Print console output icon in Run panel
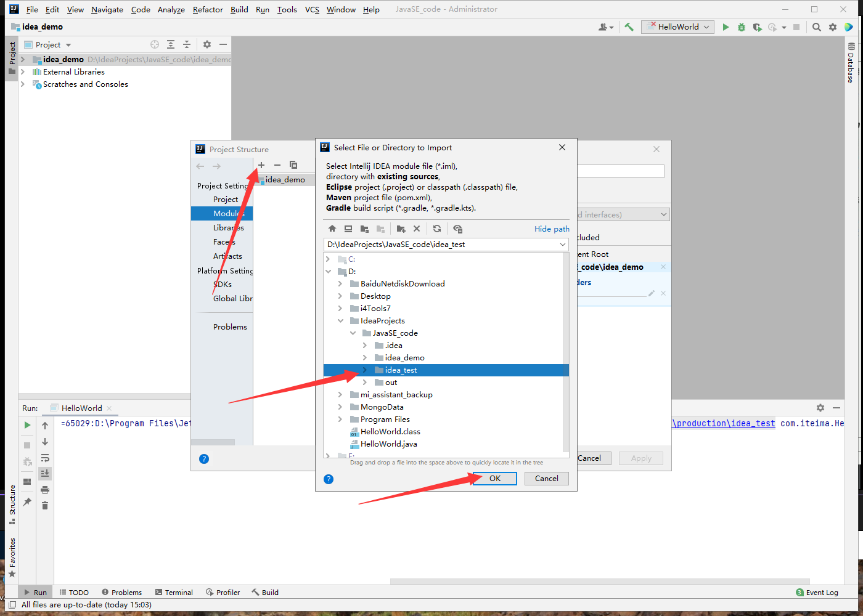This screenshot has height=616, width=863. tap(45, 490)
